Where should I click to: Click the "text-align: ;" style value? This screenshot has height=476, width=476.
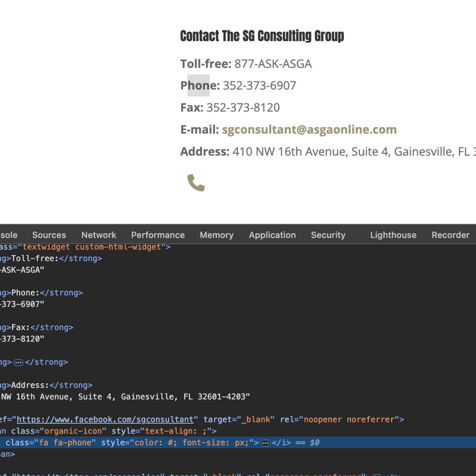[x=176, y=431]
